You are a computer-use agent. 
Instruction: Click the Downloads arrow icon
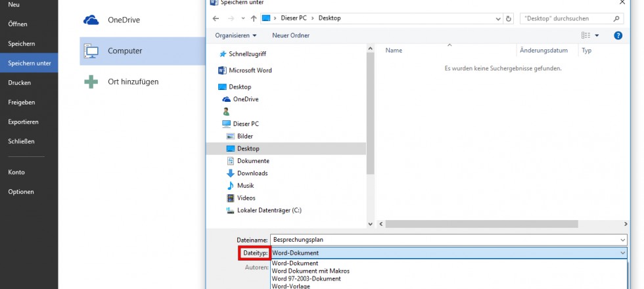[231, 173]
